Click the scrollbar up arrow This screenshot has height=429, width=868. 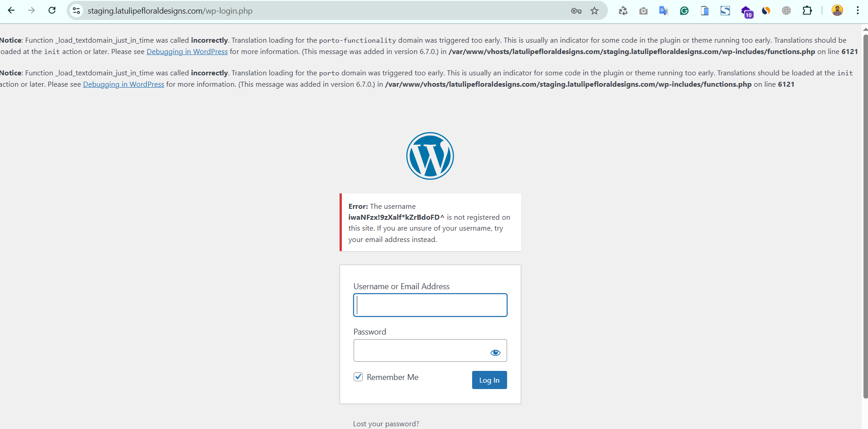(865, 29)
